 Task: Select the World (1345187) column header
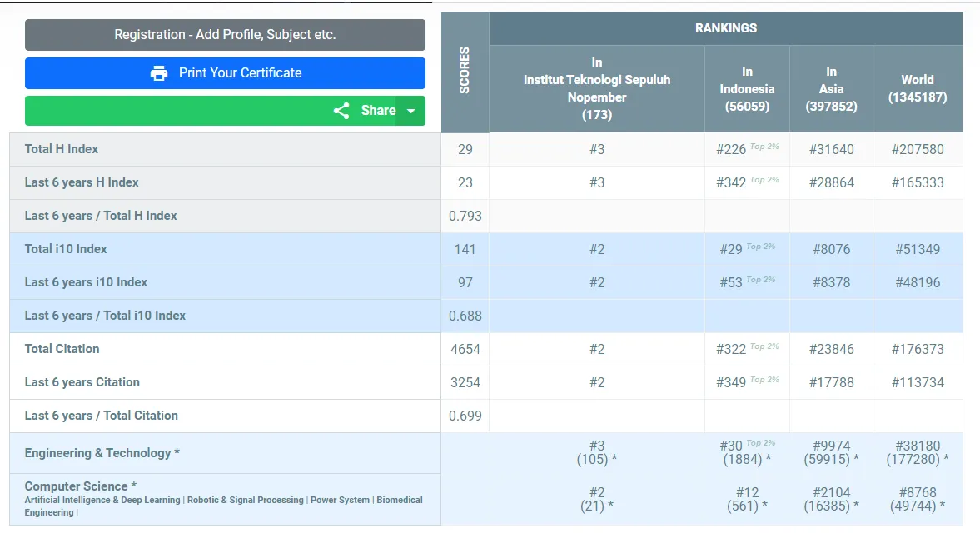(917, 89)
